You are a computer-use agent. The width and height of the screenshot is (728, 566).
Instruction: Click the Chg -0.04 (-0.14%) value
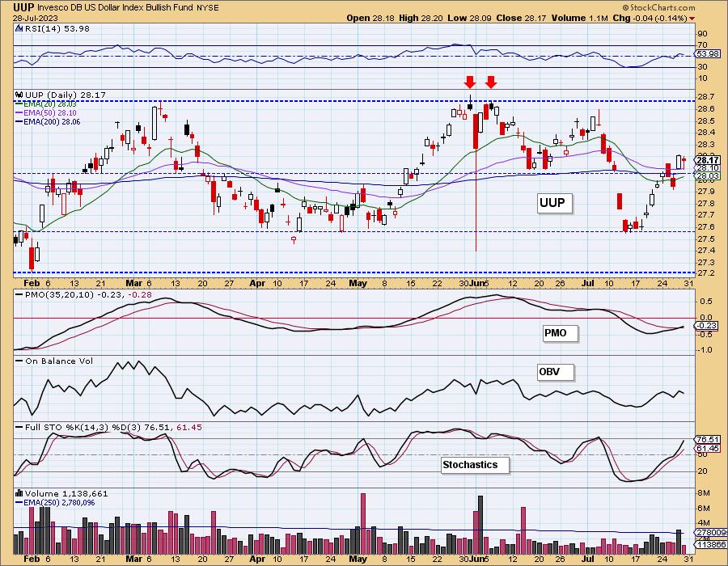point(650,18)
